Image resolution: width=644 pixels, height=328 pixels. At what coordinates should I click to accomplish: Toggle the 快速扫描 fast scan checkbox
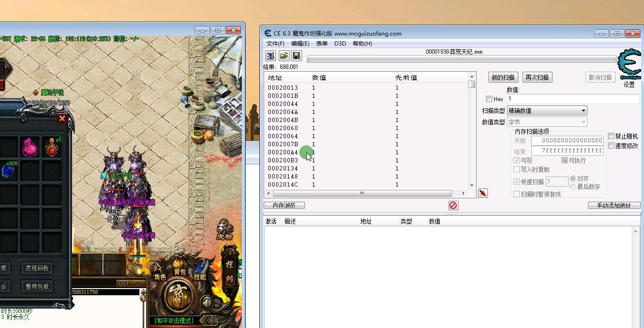pyautogui.click(x=517, y=182)
